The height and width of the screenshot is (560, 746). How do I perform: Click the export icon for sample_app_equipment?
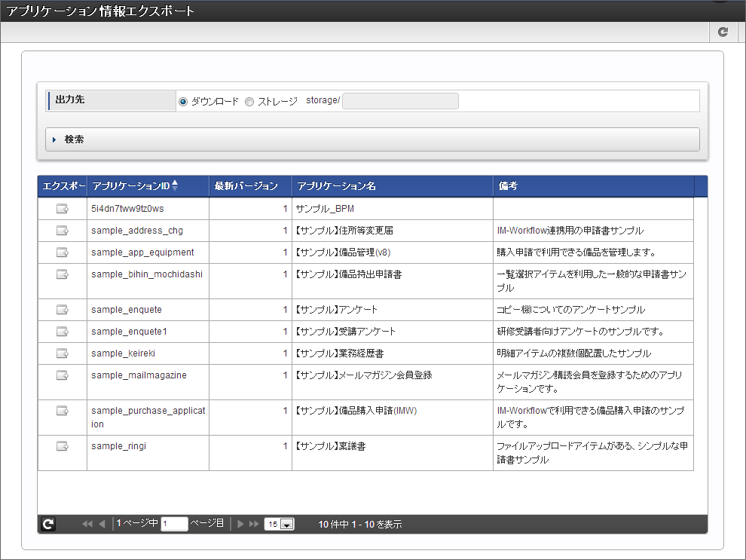pyautogui.click(x=63, y=252)
